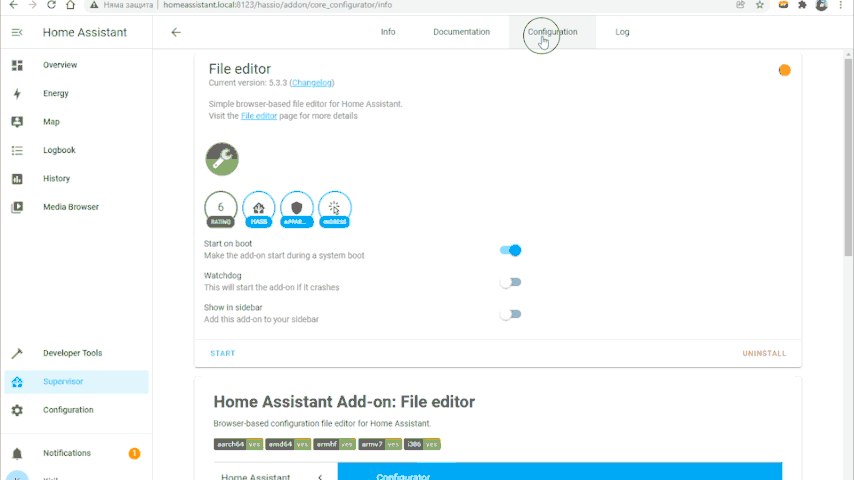Click the armv7 yes badge
The width and height of the screenshot is (854, 480).
coord(380,445)
